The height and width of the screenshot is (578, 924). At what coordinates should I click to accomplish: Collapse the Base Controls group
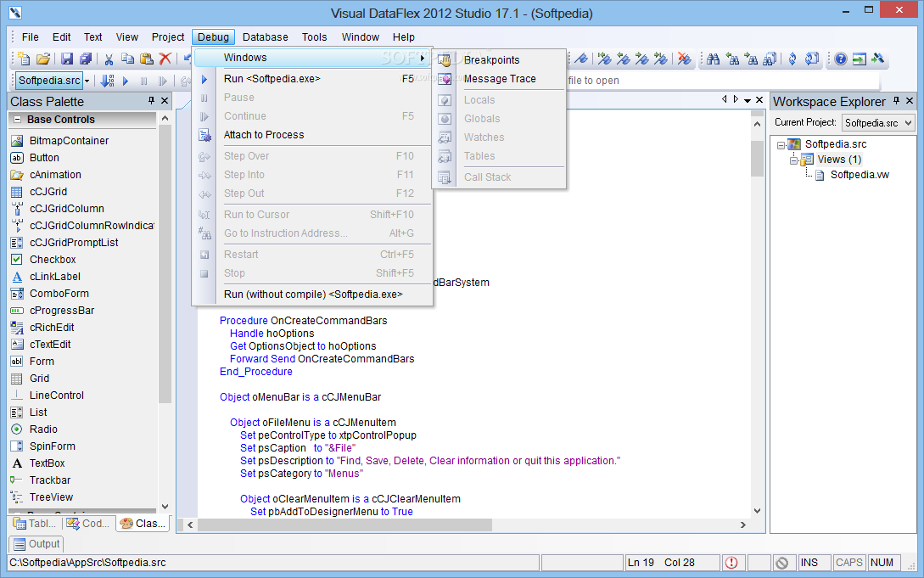17,119
